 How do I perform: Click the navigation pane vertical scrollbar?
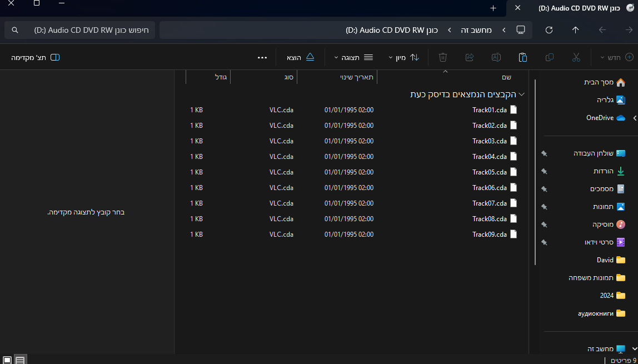tap(536, 167)
